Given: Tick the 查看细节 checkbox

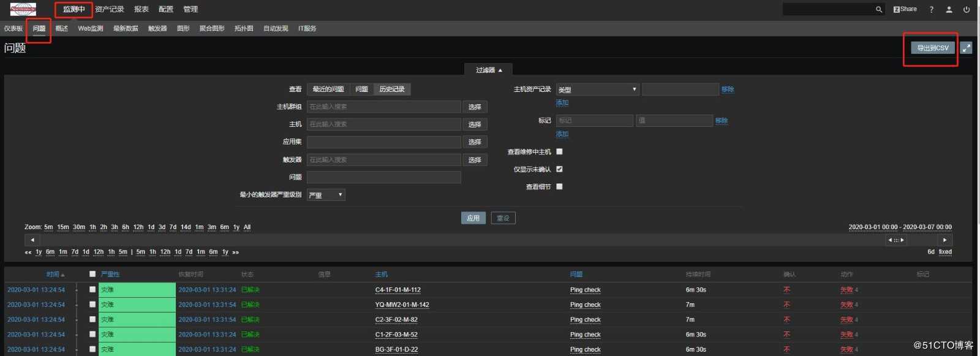Looking at the screenshot, I should 559,186.
